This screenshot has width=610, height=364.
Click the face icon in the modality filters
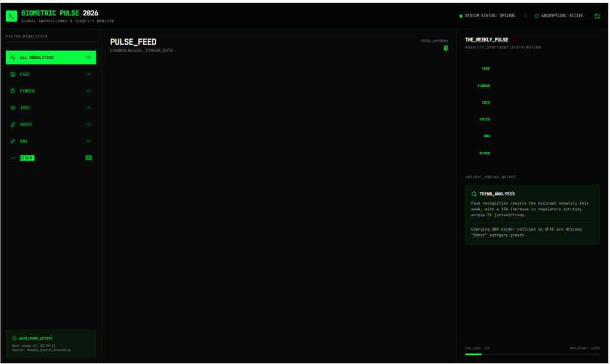pos(13,74)
